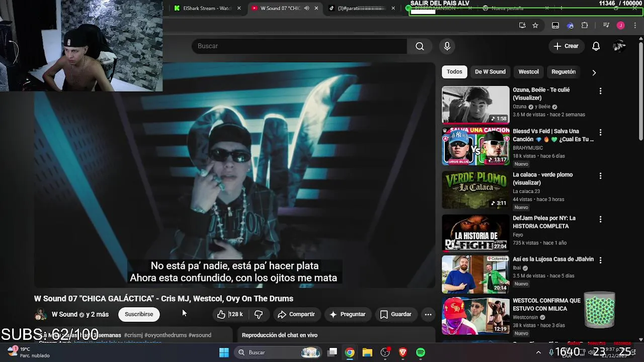The width and height of the screenshot is (644, 362).
Task: Bookmark this page with the star icon
Action: (x=535, y=25)
